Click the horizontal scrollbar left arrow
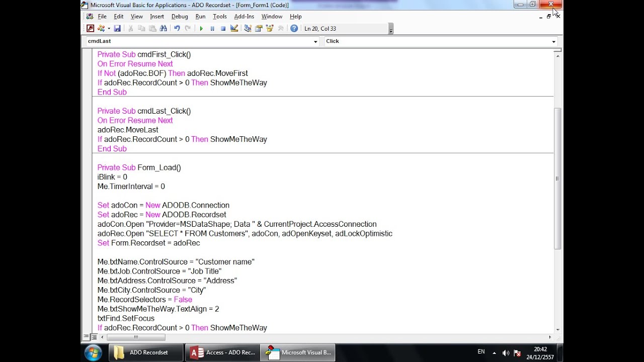 pyautogui.click(x=102, y=337)
